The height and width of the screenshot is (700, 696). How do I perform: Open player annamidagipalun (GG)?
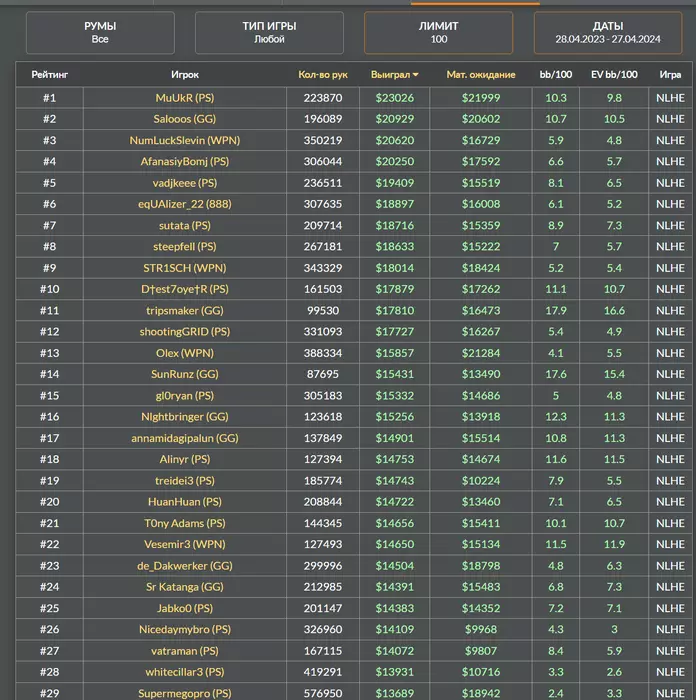coord(185,438)
